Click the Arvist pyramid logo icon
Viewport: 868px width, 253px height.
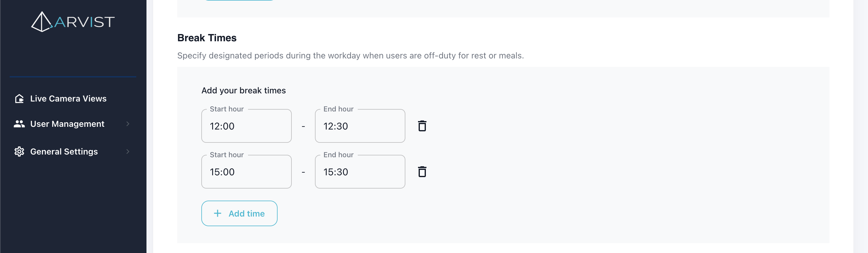point(41,22)
